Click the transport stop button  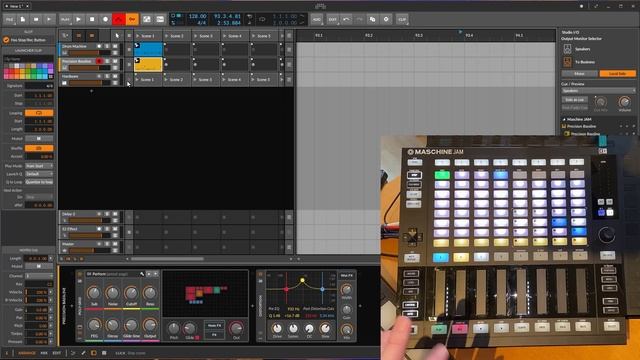[x=92, y=19]
